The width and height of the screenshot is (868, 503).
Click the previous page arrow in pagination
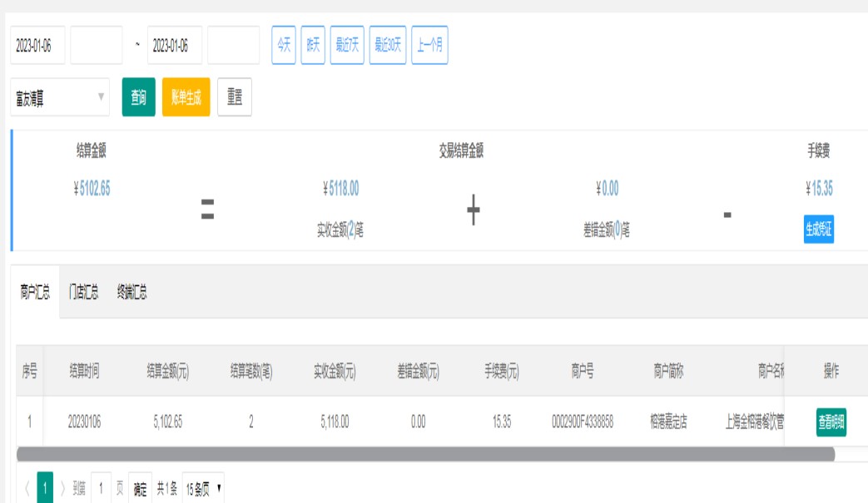tap(25, 489)
